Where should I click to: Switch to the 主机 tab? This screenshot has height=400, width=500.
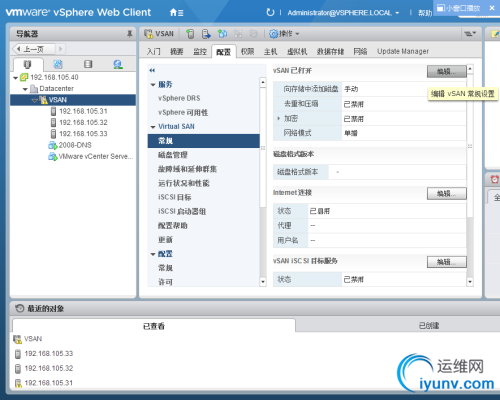tap(270, 51)
